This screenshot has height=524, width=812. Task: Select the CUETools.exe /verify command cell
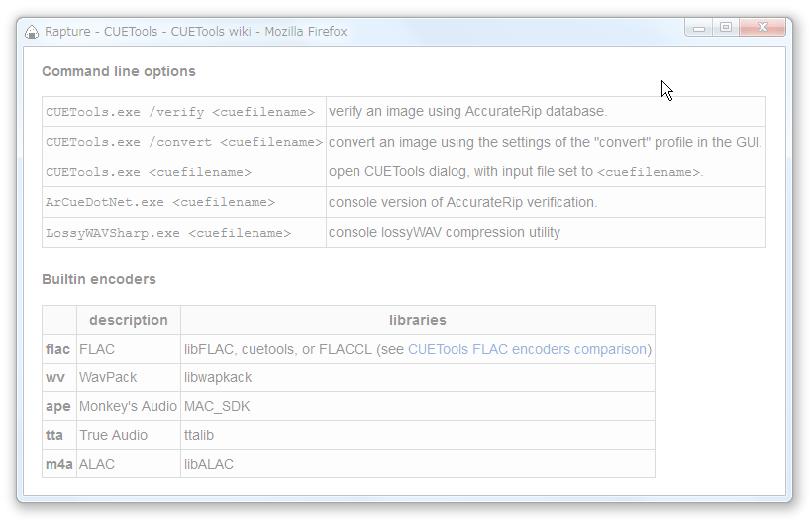coord(184,112)
